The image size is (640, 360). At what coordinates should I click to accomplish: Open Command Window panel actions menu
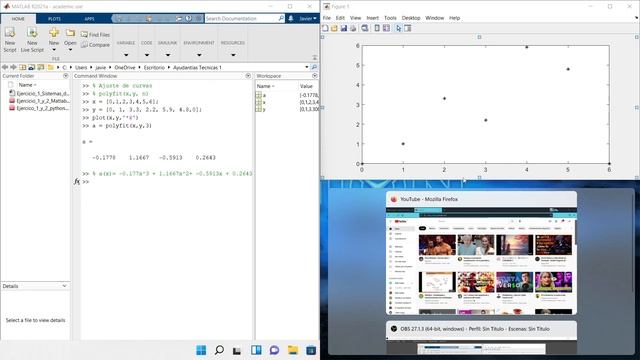(x=248, y=76)
